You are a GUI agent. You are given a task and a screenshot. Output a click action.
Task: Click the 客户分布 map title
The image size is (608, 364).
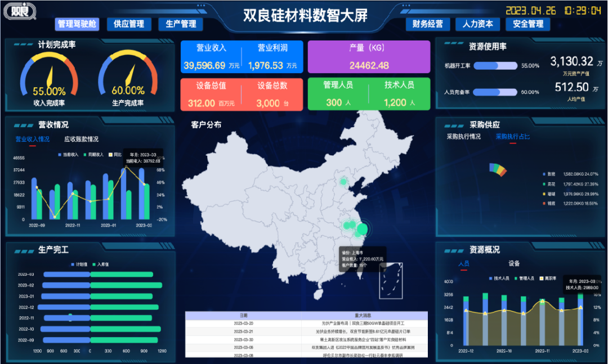coord(206,125)
